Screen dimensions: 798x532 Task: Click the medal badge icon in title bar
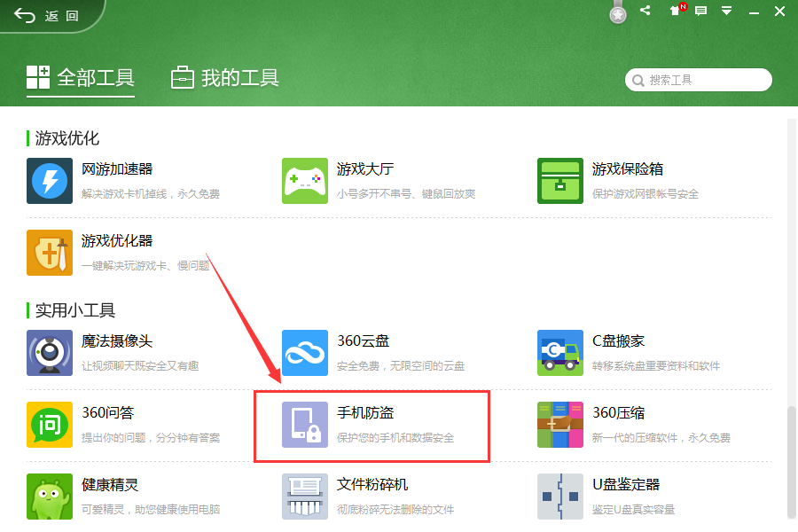click(618, 12)
